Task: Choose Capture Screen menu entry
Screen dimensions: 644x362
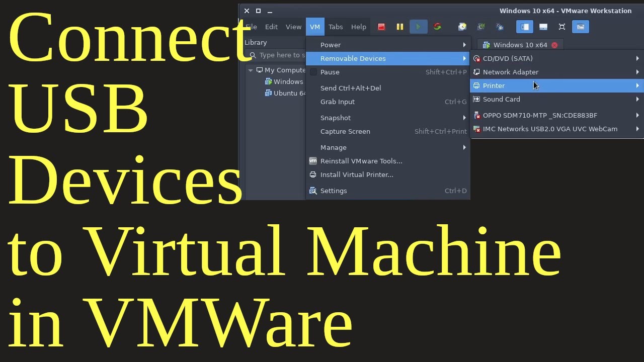Action: point(388,131)
